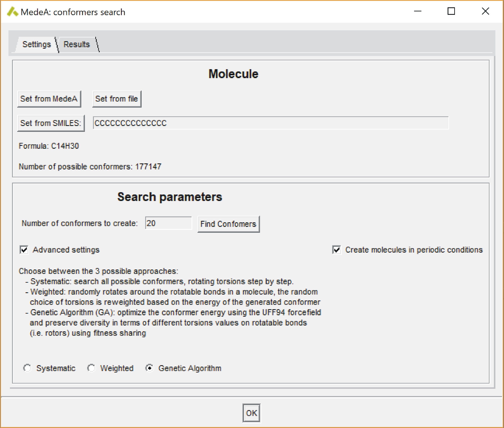Open the Settings tab
Viewport: 504px width, 428px height.
(x=37, y=44)
